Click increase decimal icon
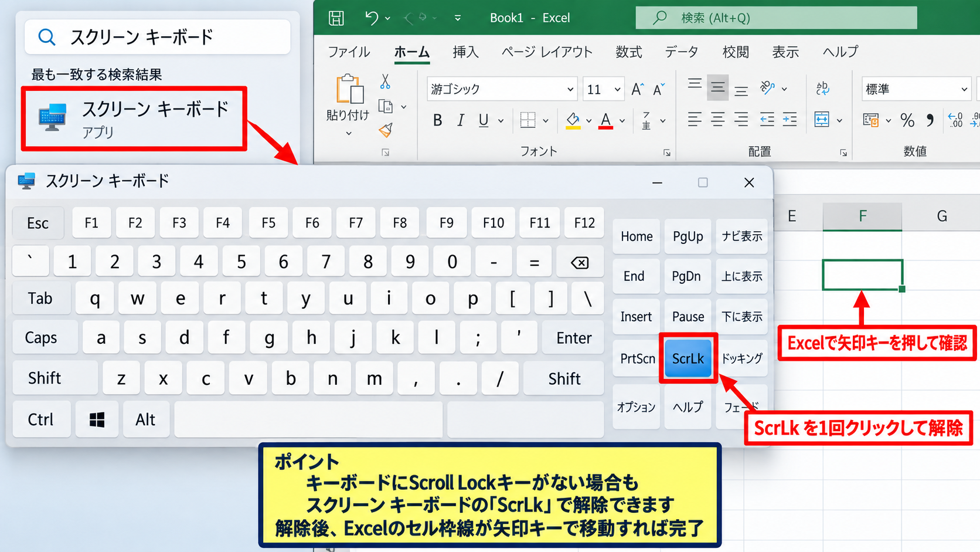This screenshot has height=552, width=980. pos(955,120)
